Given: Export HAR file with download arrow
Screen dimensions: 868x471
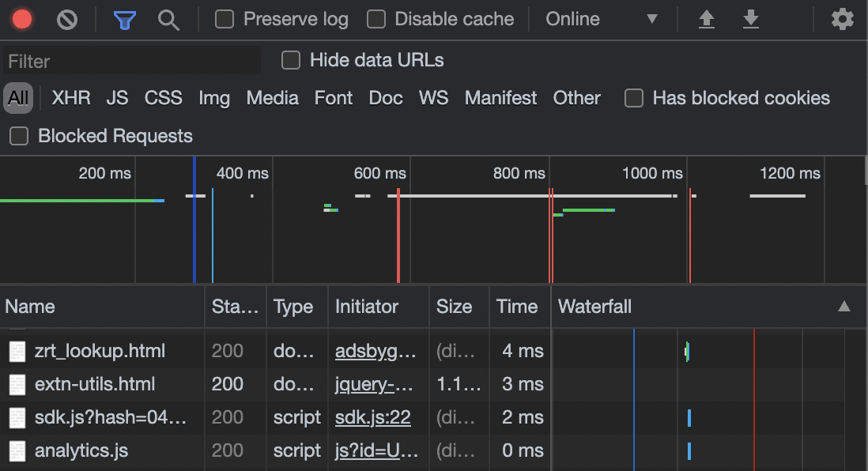Looking at the screenshot, I should click(751, 20).
